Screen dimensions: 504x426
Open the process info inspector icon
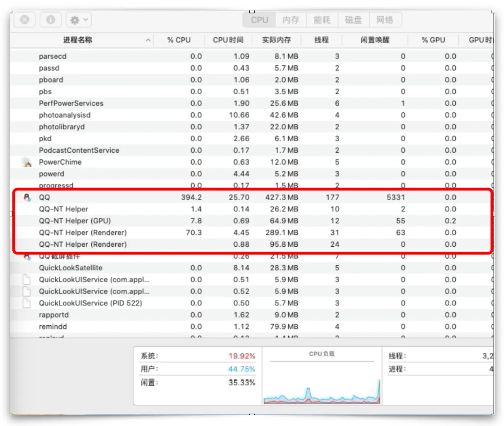click(x=51, y=20)
